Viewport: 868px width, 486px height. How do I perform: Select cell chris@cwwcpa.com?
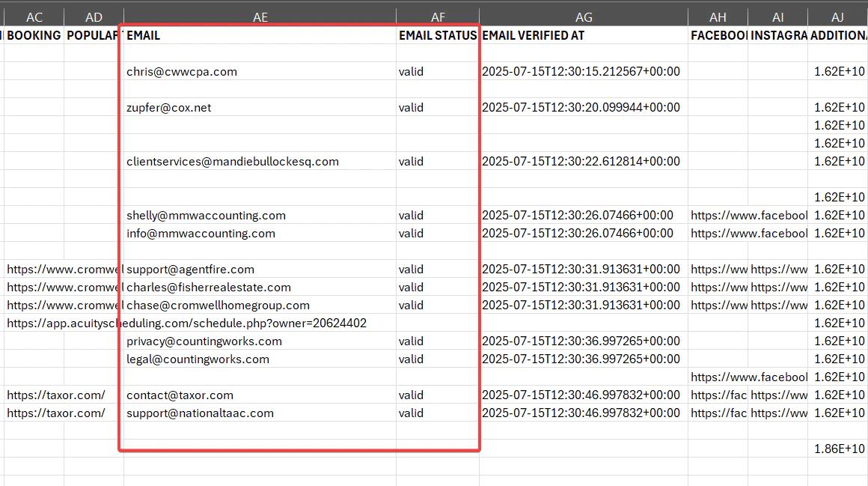pos(260,71)
